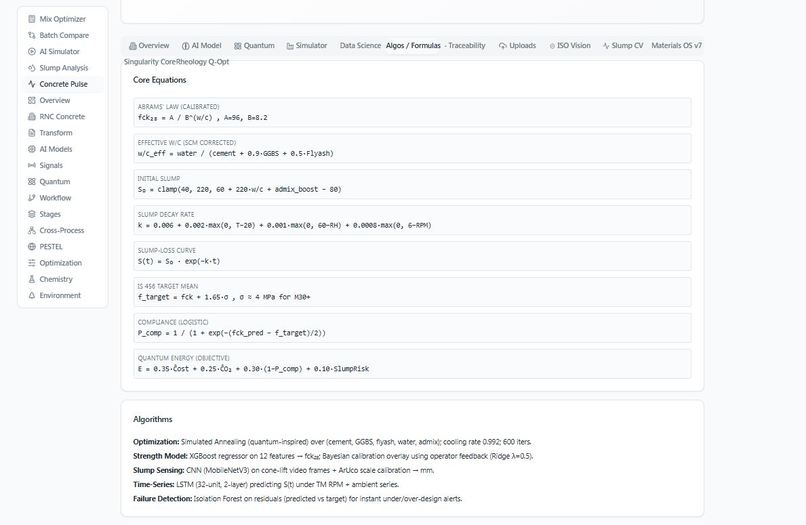806x525 pixels.
Task: Click the Concrete Pulse waveform icon
Action: 32,84
